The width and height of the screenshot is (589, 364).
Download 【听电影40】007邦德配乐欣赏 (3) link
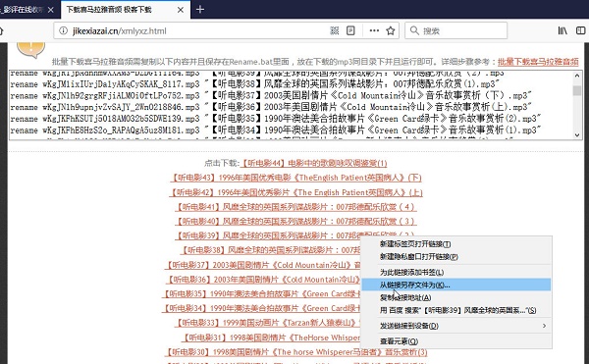[296, 221]
